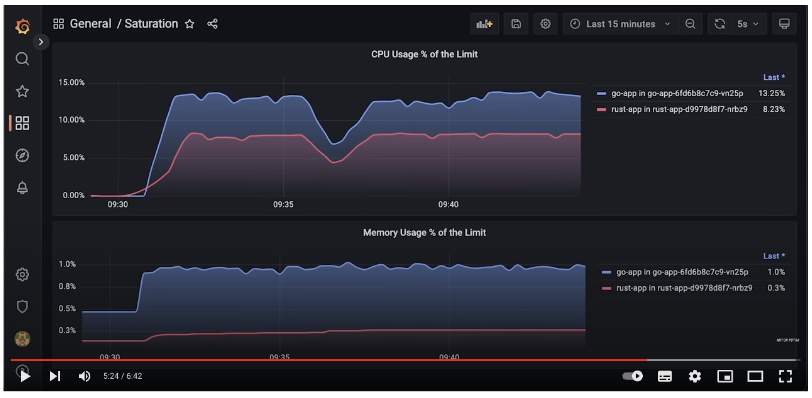The width and height of the screenshot is (812, 398).
Task: Click the red rust-app color swatch in CPU legend
Action: click(601, 109)
